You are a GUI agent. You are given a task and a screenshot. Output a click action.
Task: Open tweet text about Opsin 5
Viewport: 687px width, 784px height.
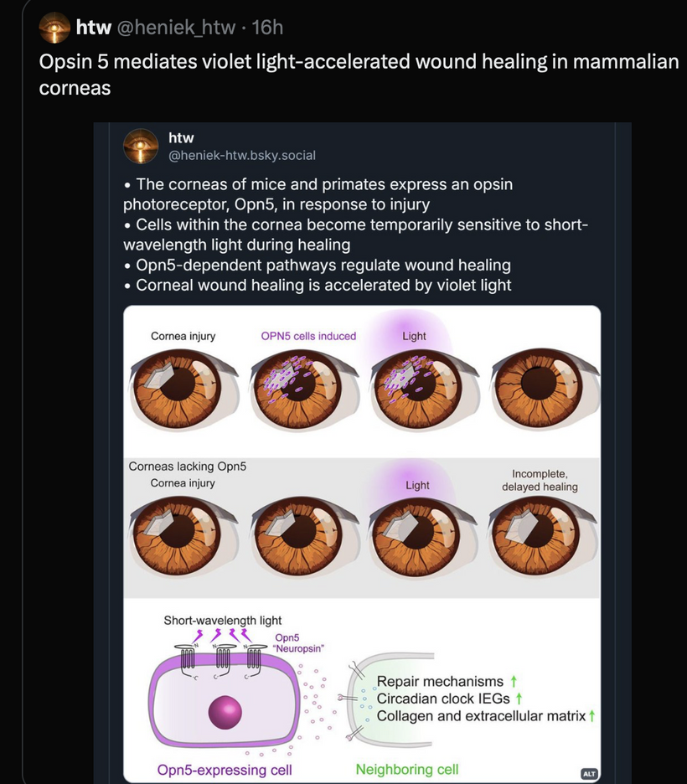click(359, 75)
